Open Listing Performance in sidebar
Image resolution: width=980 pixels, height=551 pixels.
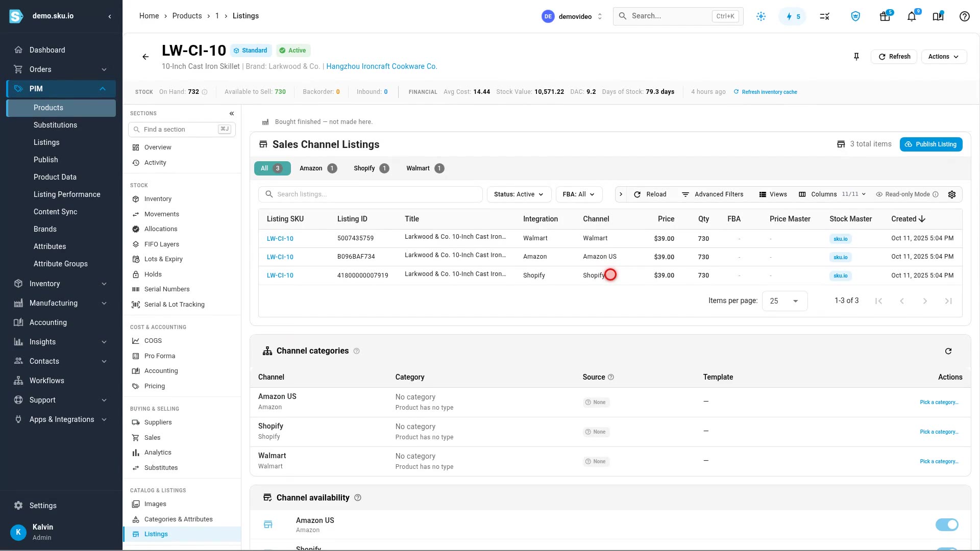[67, 194]
